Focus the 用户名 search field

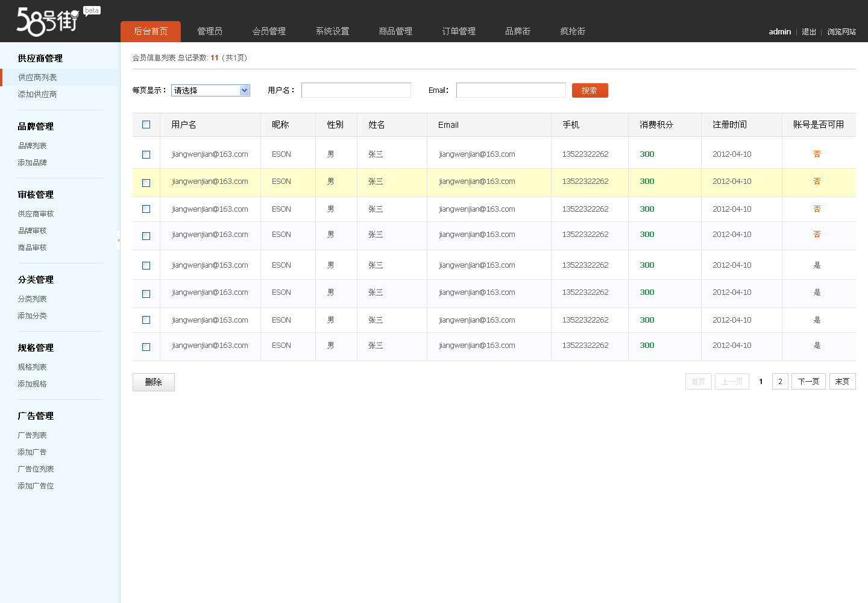click(356, 90)
